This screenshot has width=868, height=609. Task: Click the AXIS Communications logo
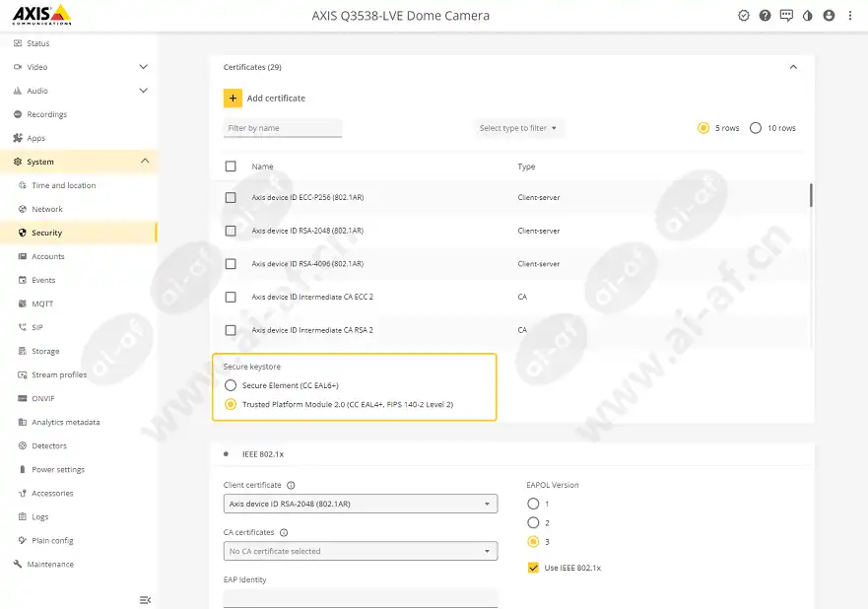tap(41, 15)
